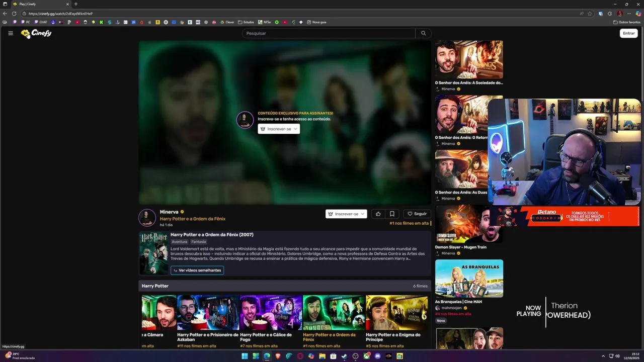Screen dimensions: 644x362
Task: Open Harry Potter e a Ordem da Fênix (2007) title
Action: point(212,235)
